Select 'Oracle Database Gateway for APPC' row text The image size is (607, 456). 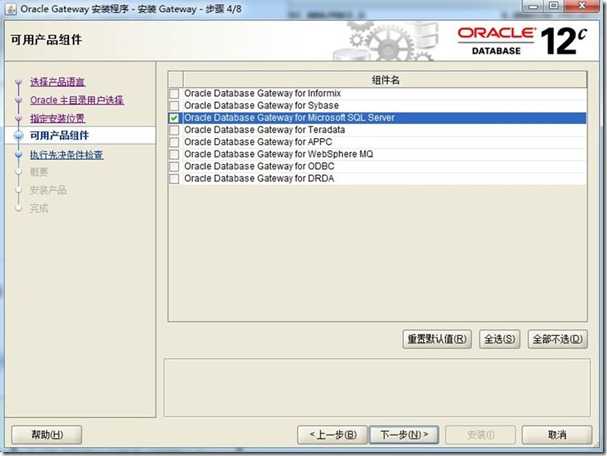tap(258, 142)
